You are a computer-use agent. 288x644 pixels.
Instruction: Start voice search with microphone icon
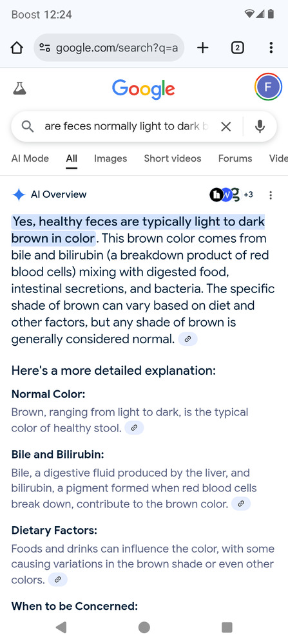(260, 126)
